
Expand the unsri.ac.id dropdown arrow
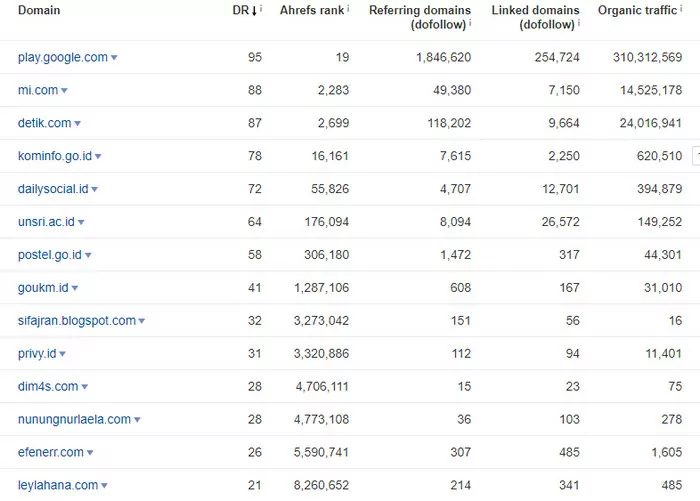pyautogui.click(x=81, y=222)
